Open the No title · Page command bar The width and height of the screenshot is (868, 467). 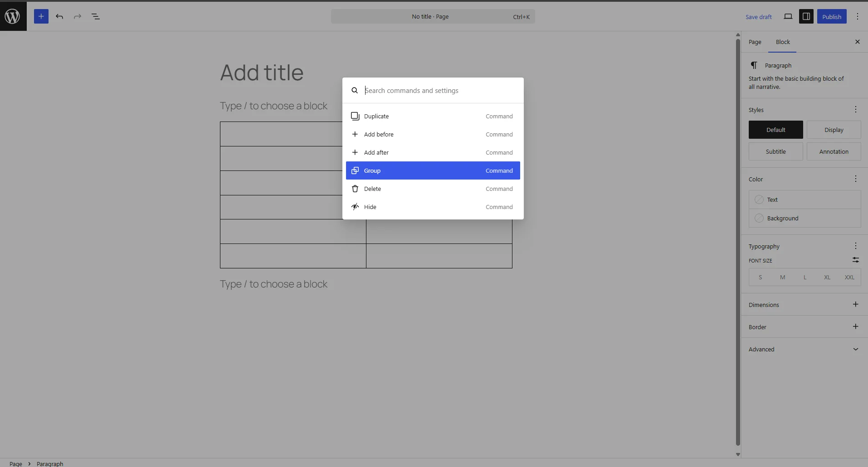coord(433,16)
